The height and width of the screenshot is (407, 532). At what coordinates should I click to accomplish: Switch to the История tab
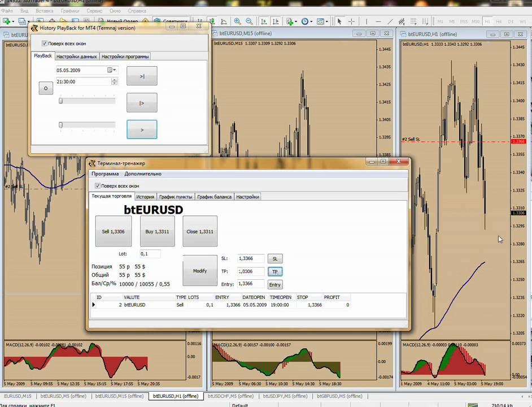point(145,197)
